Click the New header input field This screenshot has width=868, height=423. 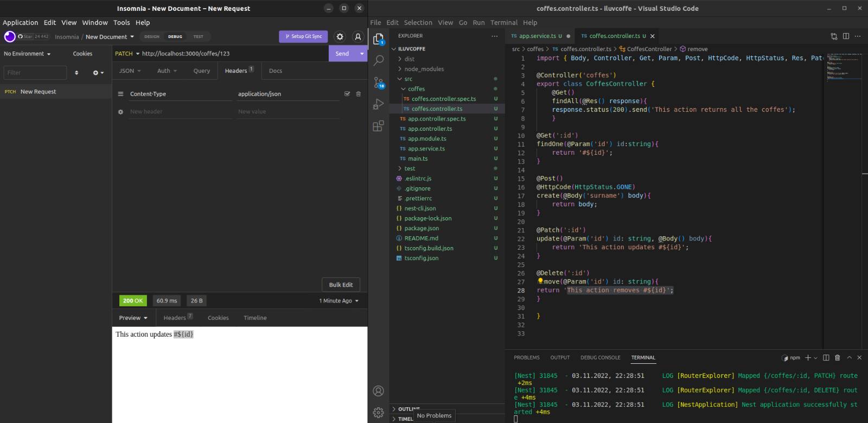tap(180, 111)
